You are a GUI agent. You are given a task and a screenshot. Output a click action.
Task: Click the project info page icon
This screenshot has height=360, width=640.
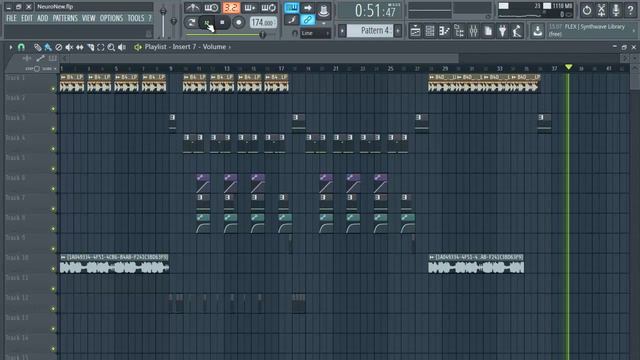(x=488, y=31)
